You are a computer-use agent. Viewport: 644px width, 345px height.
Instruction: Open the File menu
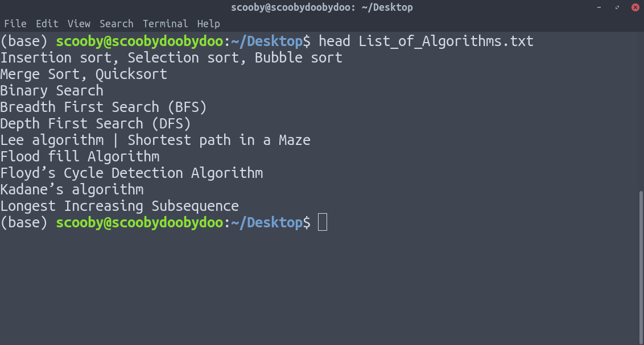click(x=15, y=24)
